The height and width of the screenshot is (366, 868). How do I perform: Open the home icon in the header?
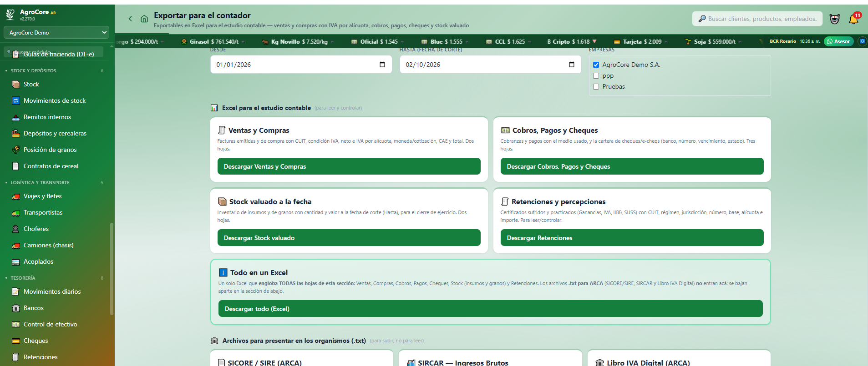pyautogui.click(x=144, y=19)
